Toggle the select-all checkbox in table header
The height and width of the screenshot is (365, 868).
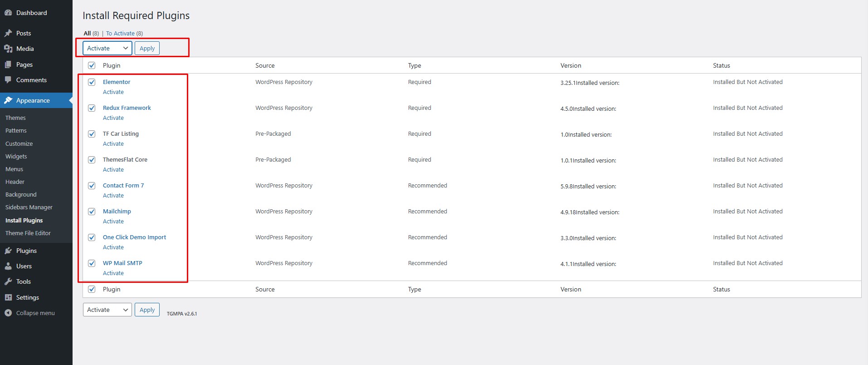(92, 65)
